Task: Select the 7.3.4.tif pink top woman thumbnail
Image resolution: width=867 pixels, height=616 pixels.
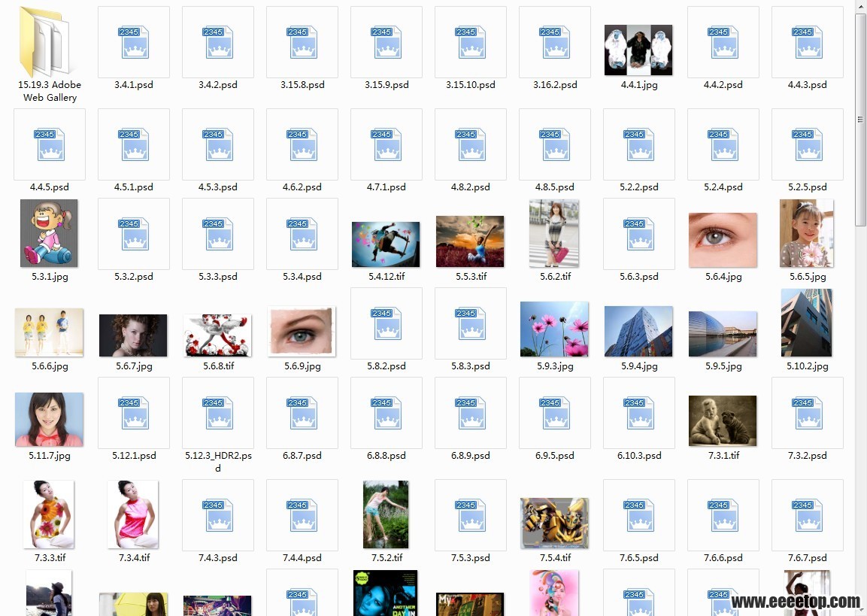Action: [133, 514]
